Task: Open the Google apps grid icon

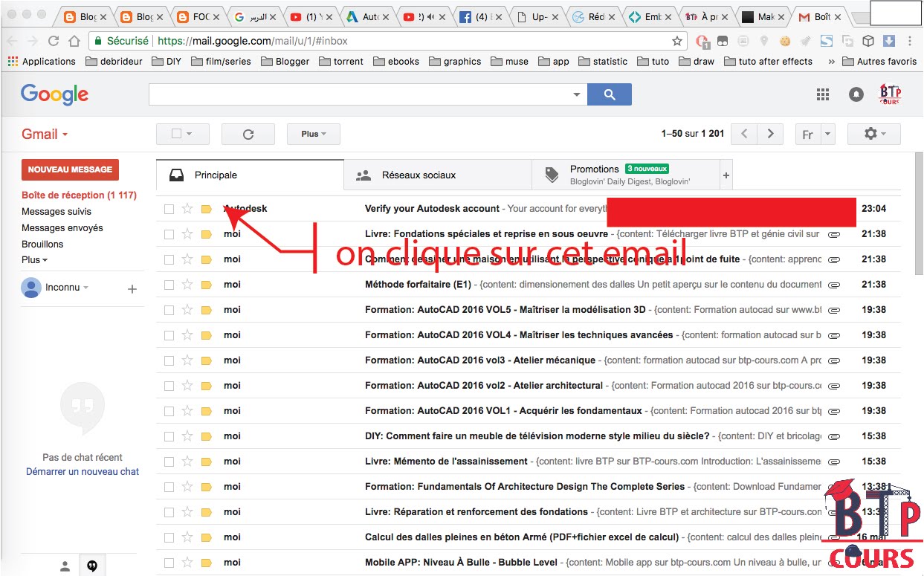Action: 822,94
